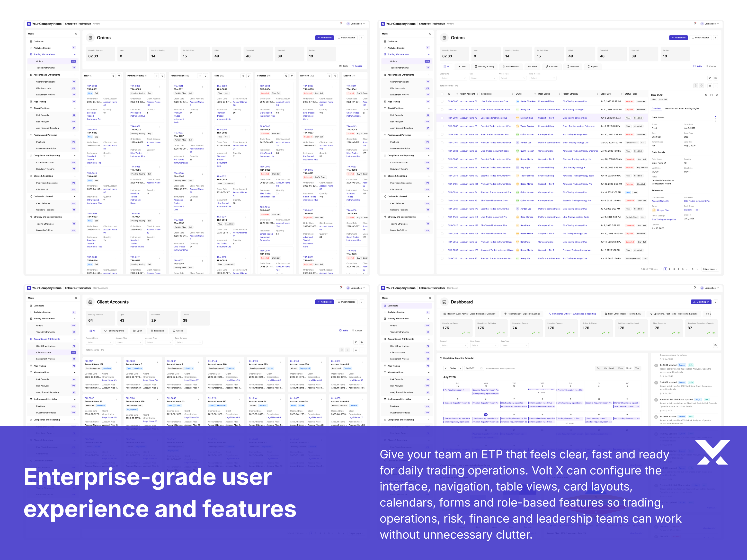Filter the Canceled kanban column
This screenshot has width=747, height=560.
point(292,76)
